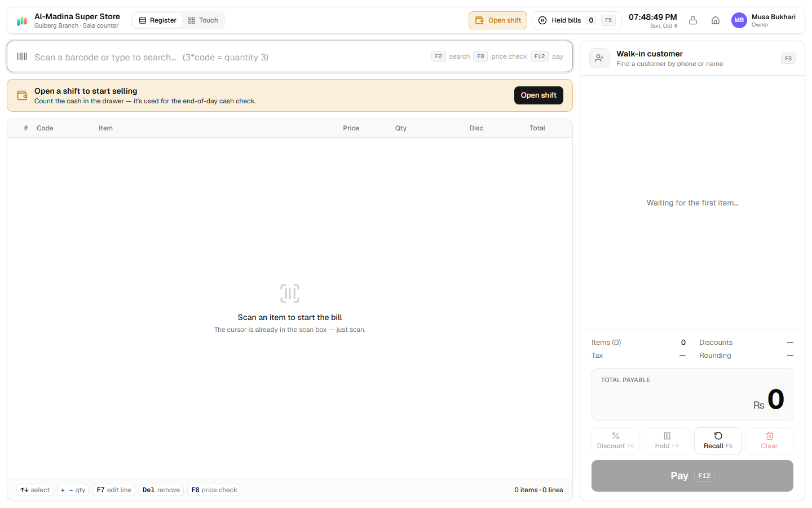This screenshot has height=508, width=812.
Task: Focus the scan barcode search field
Action: point(290,56)
